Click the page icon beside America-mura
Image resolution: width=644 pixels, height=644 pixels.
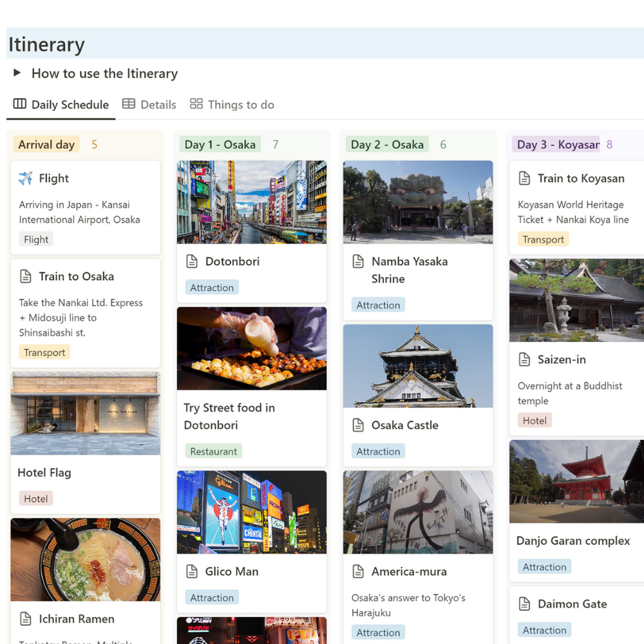[358, 571]
